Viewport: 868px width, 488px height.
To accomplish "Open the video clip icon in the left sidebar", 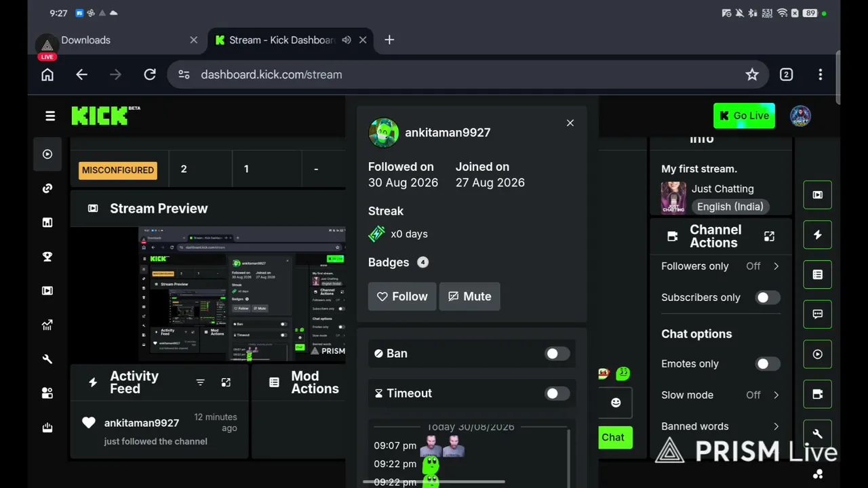I will (47, 291).
